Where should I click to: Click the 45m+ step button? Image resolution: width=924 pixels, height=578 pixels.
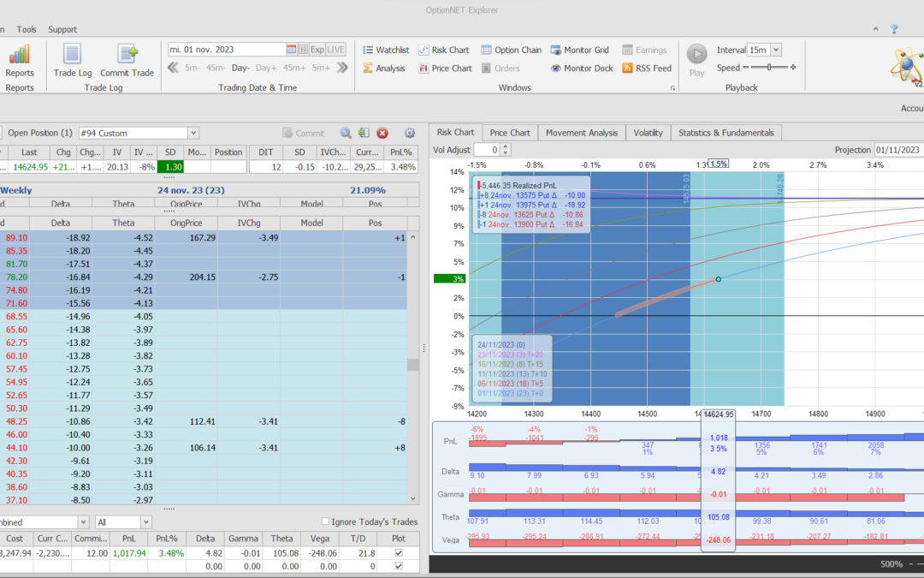click(x=294, y=68)
